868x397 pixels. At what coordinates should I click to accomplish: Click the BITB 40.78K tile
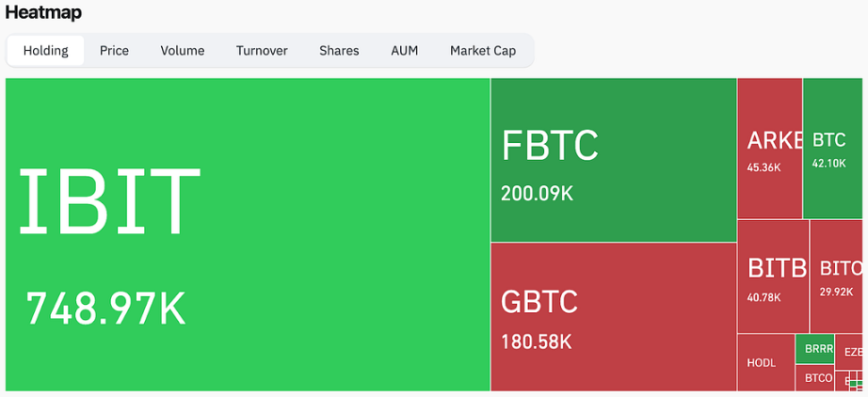(x=772, y=277)
